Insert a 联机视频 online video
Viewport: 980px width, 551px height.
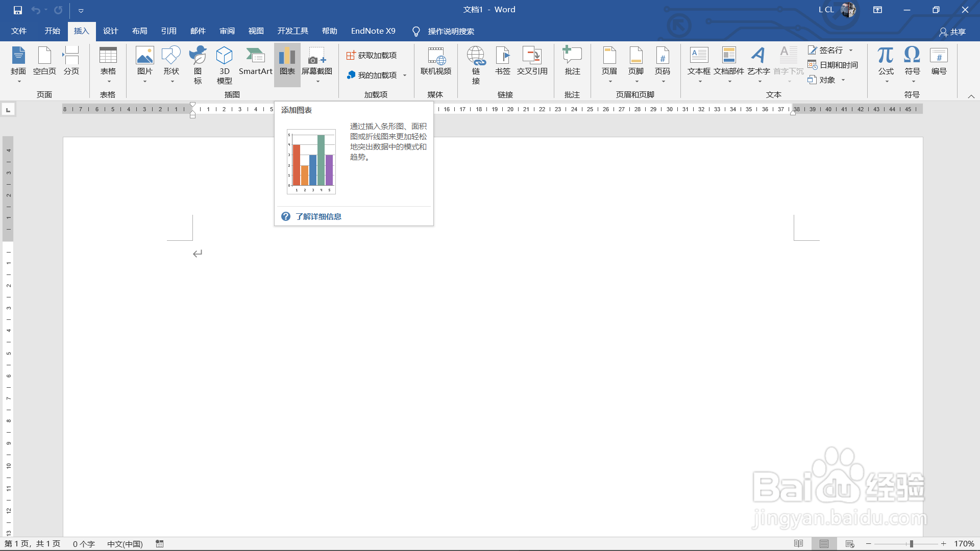point(435,61)
